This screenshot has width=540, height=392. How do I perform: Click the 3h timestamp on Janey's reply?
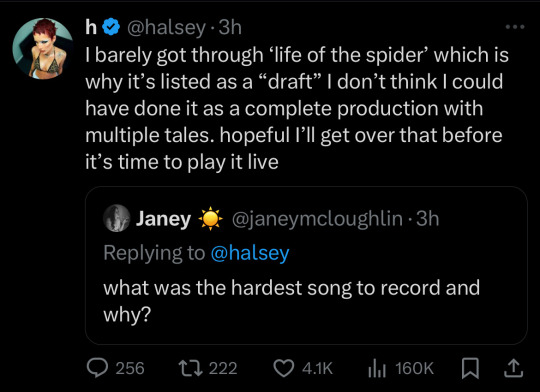[x=428, y=218]
